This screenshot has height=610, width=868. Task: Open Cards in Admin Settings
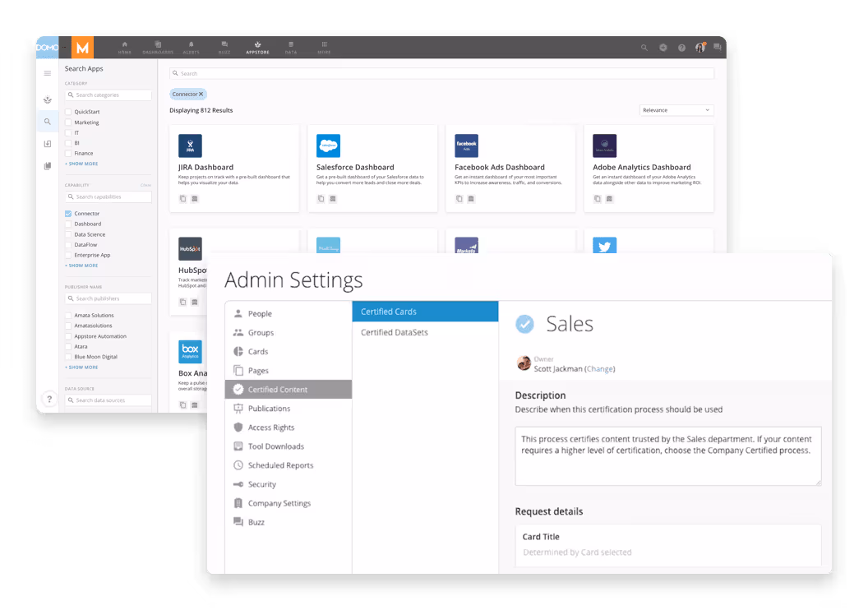point(289,352)
